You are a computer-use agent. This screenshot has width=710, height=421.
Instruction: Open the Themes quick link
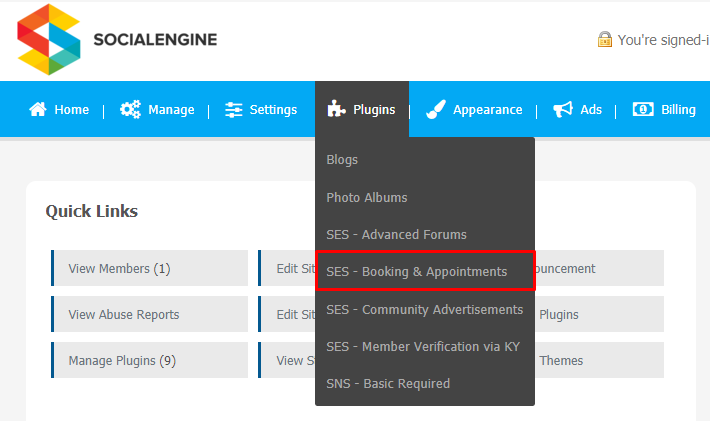pos(599,360)
